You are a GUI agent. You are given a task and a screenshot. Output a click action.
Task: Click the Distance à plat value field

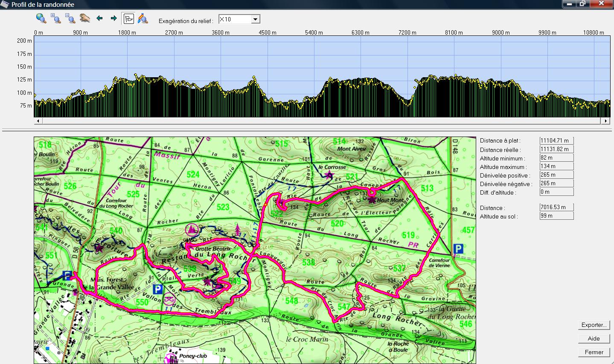556,140
